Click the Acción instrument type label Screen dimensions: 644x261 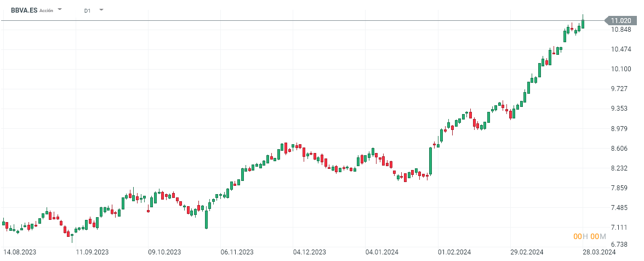pyautogui.click(x=47, y=10)
